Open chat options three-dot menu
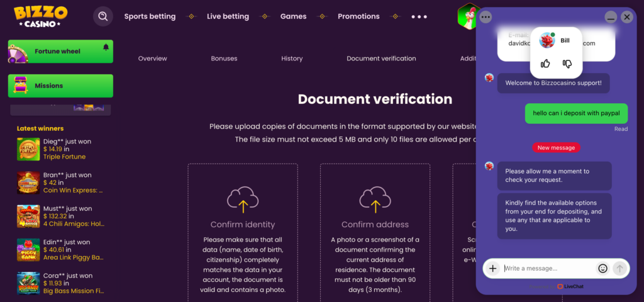Image resolution: width=644 pixels, height=302 pixels. coord(486,17)
